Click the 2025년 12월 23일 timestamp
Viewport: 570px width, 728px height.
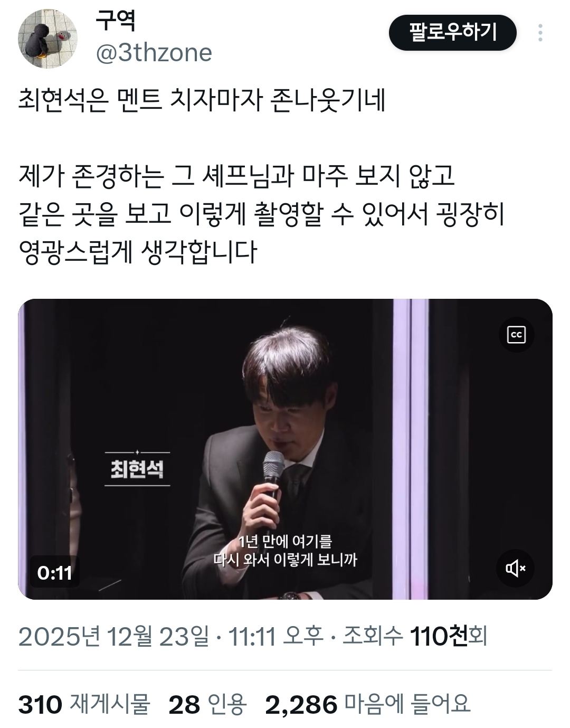(x=113, y=636)
